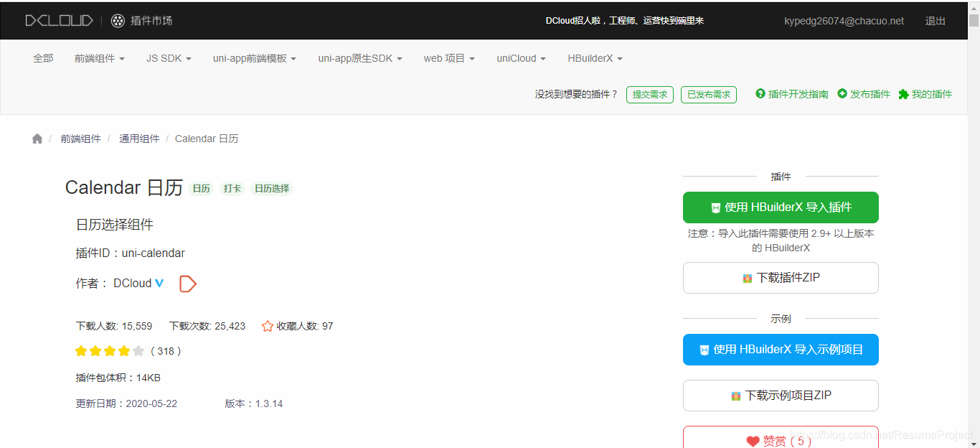Expand the 前端组件 dropdown

click(x=100, y=58)
